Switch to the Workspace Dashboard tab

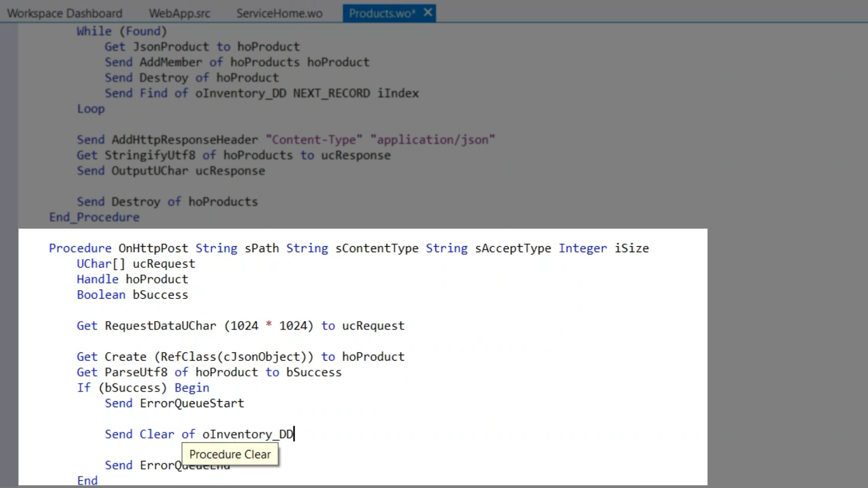click(x=65, y=13)
